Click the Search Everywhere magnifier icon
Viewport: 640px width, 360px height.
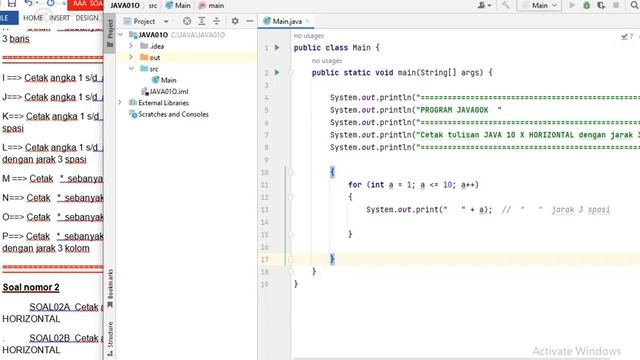(x=635, y=5)
